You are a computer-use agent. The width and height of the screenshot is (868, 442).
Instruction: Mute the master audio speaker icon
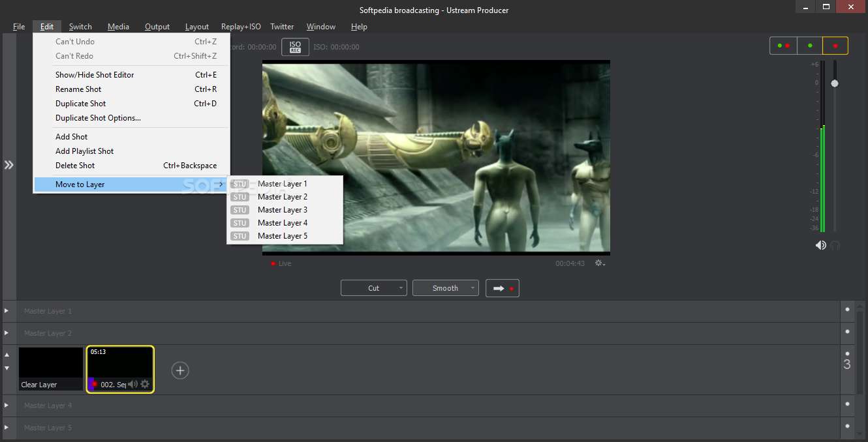tap(820, 245)
